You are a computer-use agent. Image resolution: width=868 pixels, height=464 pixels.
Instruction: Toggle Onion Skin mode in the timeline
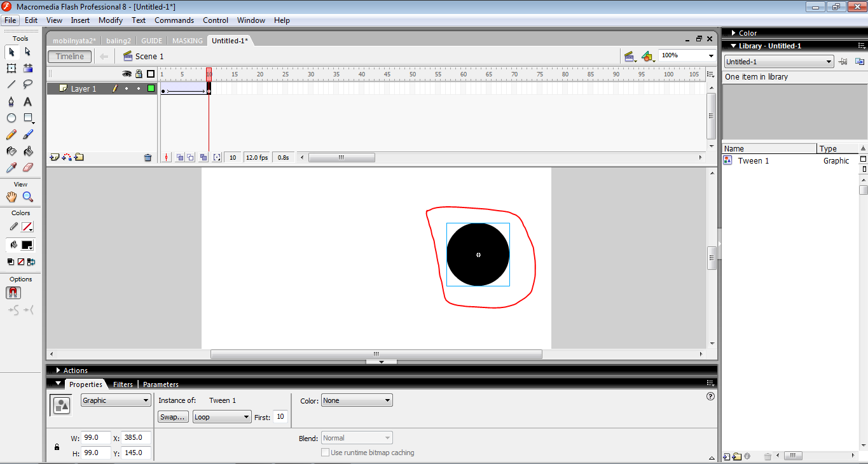179,157
